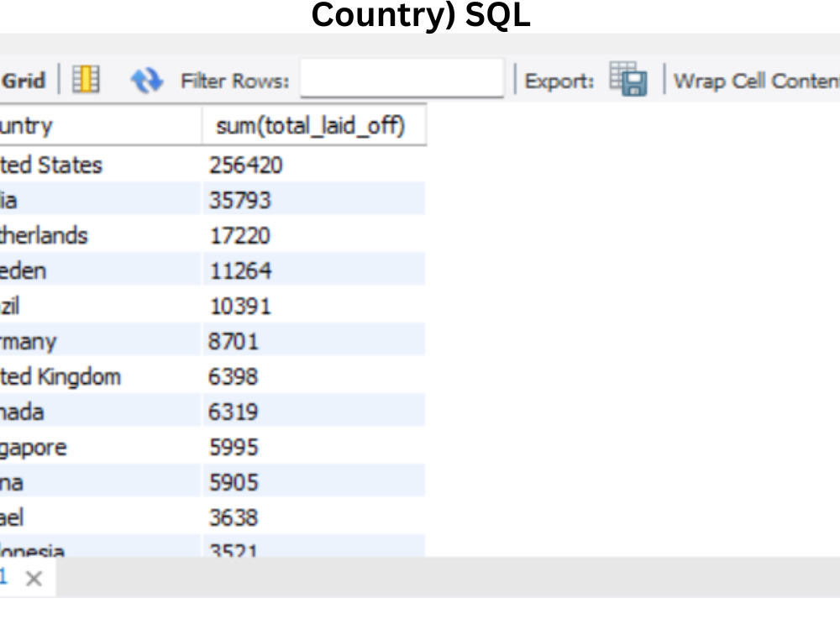
Task: Select the Sweden country cell
Action: 100,270
